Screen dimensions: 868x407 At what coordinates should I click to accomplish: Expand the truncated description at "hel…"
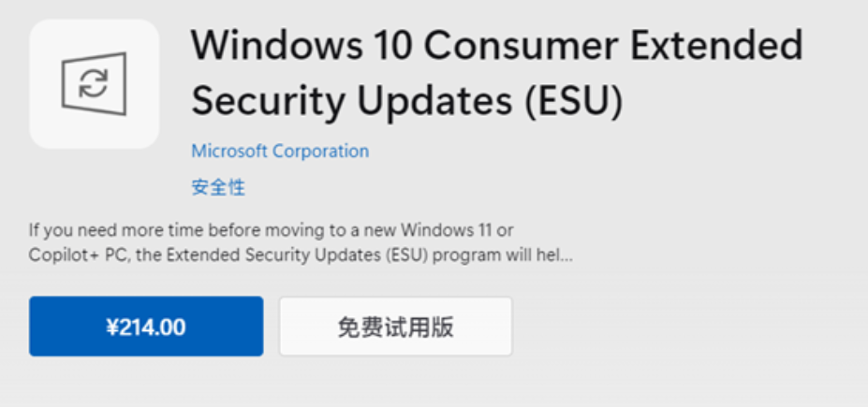[560, 254]
